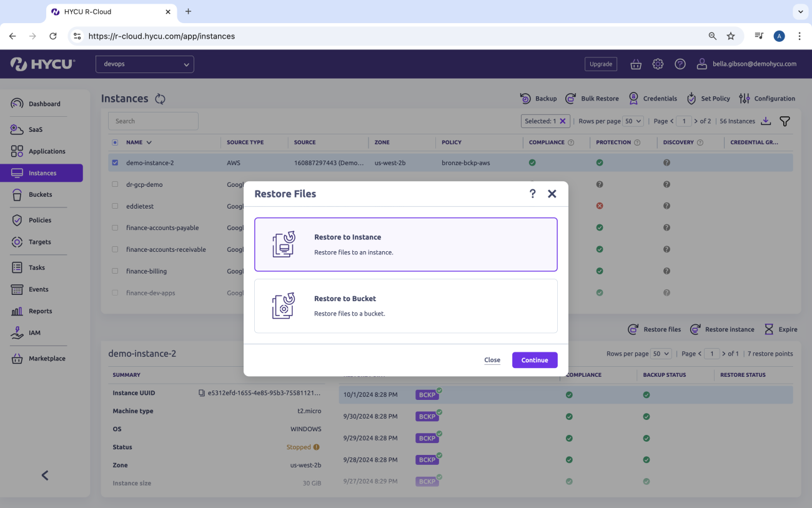
Task: Expand restore points Rows per page dropdown
Action: pyautogui.click(x=661, y=354)
